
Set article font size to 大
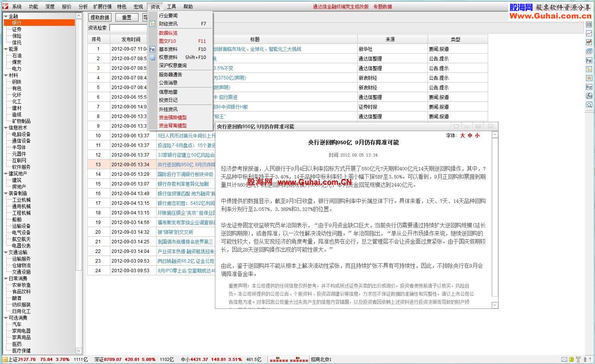point(462,135)
